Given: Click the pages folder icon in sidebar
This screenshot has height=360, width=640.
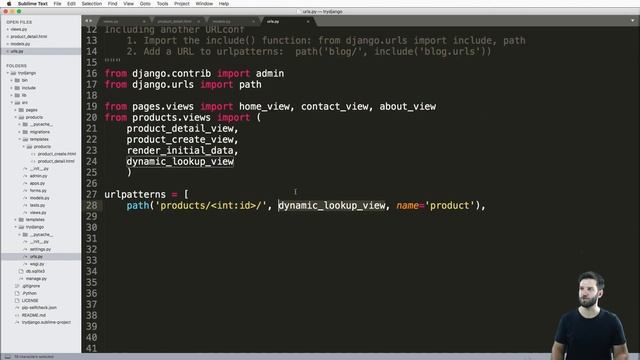Looking at the screenshot, I should click(21, 110).
